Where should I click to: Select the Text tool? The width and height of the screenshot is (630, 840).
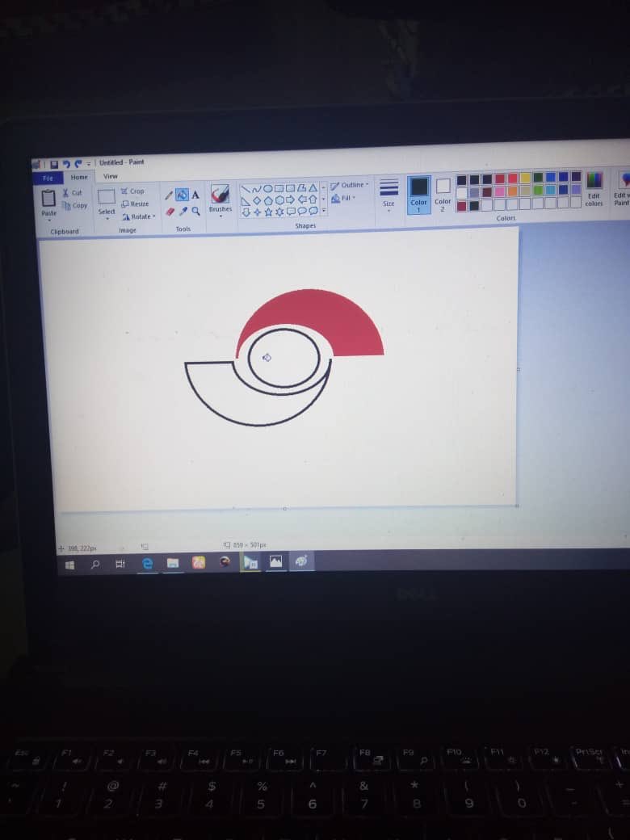[195, 195]
